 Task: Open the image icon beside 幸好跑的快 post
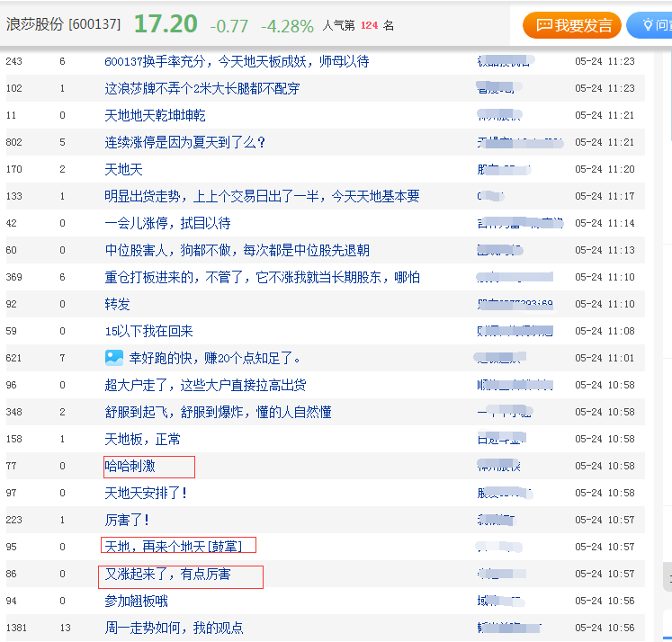coord(114,358)
